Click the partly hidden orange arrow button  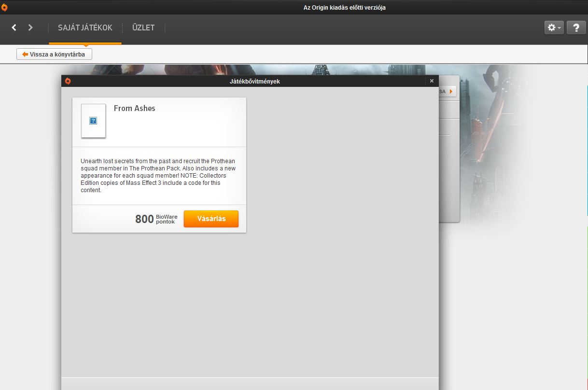click(448, 91)
